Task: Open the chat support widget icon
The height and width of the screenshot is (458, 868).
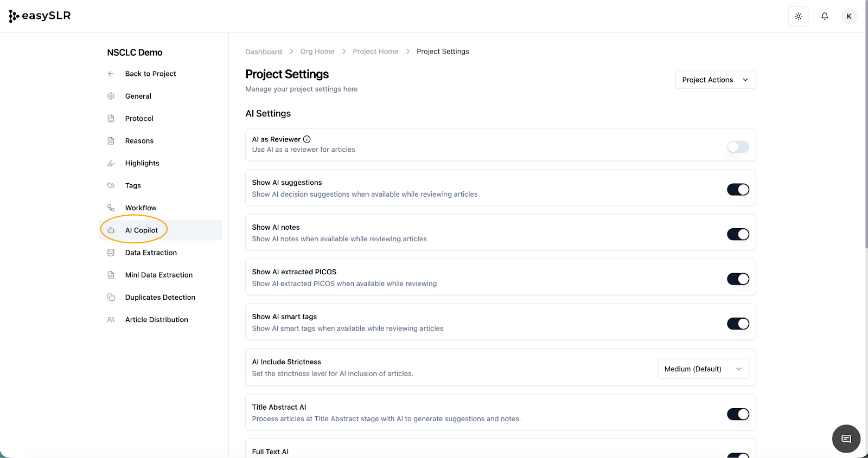Action: point(846,438)
